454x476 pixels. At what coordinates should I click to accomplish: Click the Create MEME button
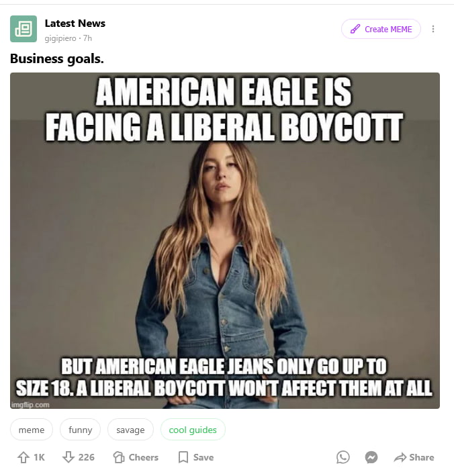click(x=381, y=29)
